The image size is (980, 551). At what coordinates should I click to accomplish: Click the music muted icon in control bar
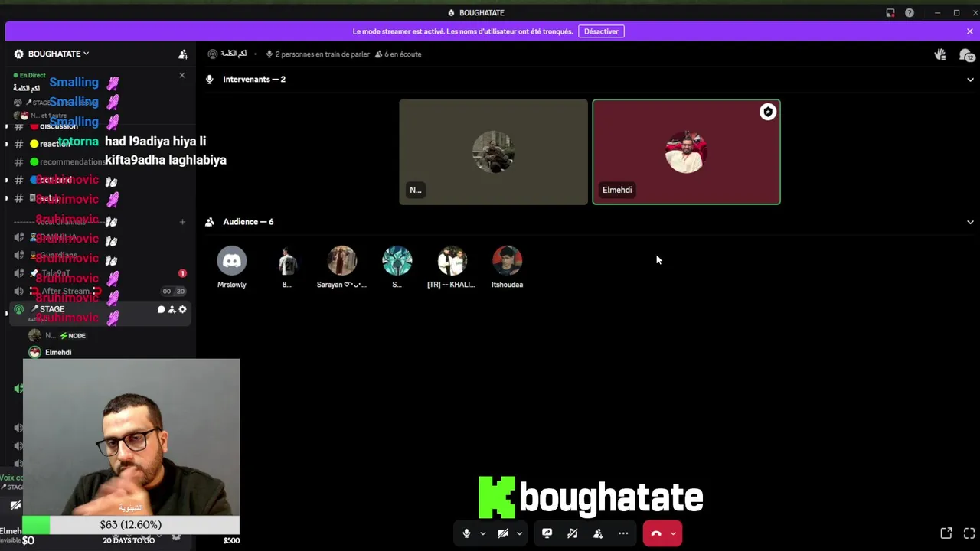click(x=572, y=533)
